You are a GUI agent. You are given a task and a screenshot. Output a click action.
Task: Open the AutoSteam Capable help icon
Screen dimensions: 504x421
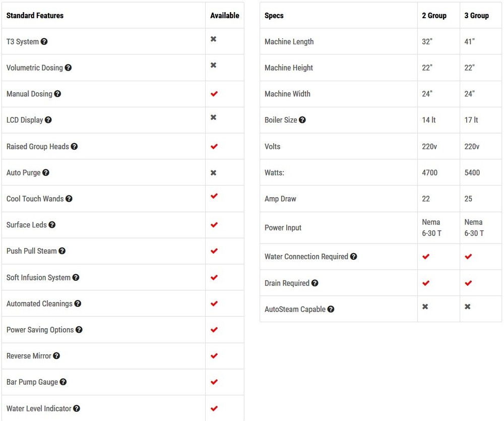pyautogui.click(x=331, y=309)
